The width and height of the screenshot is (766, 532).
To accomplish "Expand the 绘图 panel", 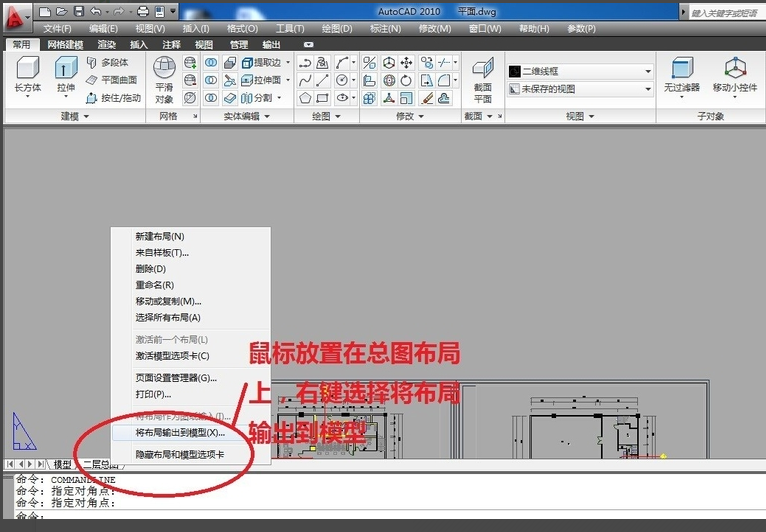I will pyautogui.click(x=326, y=116).
